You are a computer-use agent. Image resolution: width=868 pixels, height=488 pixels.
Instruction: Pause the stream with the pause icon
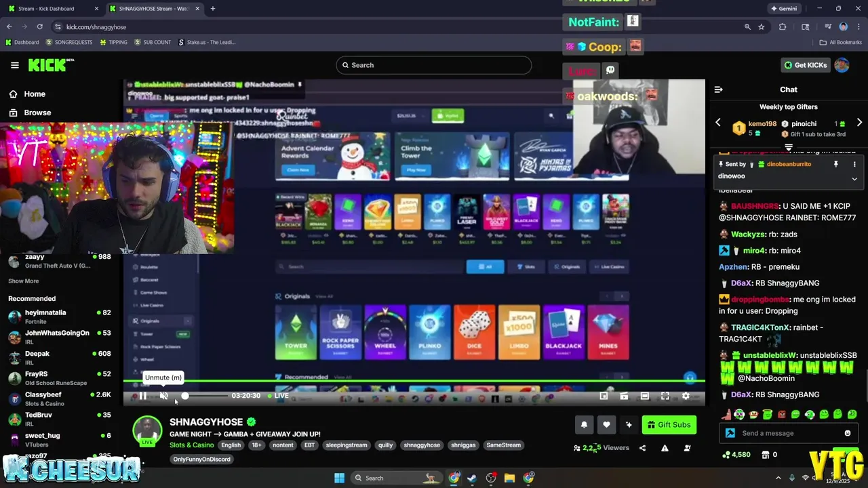(x=142, y=396)
